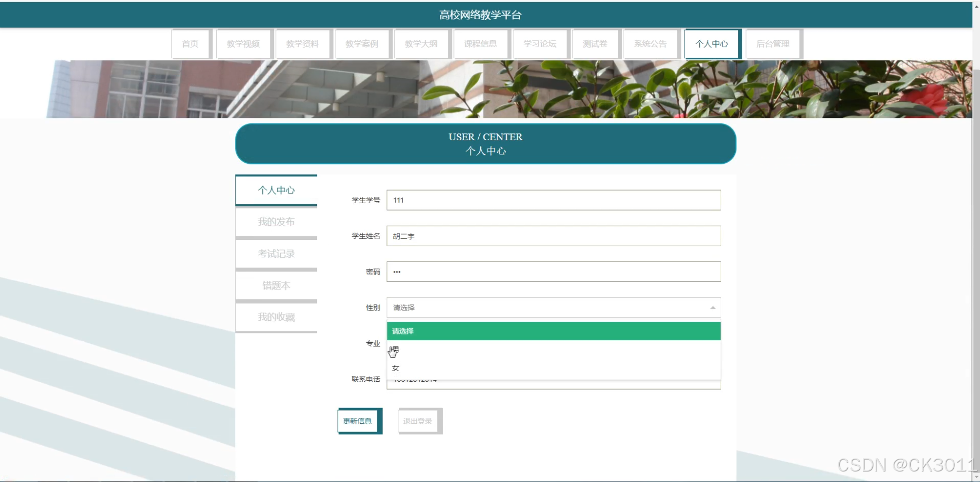Image resolution: width=980 pixels, height=482 pixels.
Task: Go to 教学视频 in the navigation bar
Action: tap(244, 44)
